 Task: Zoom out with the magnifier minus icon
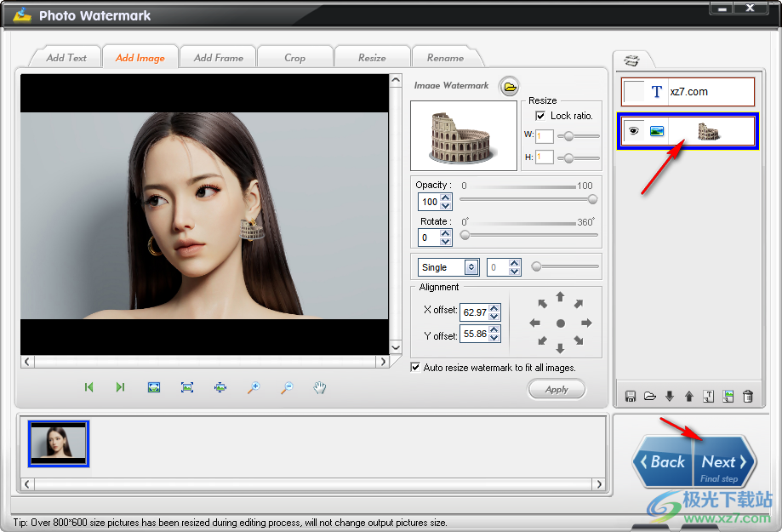287,387
